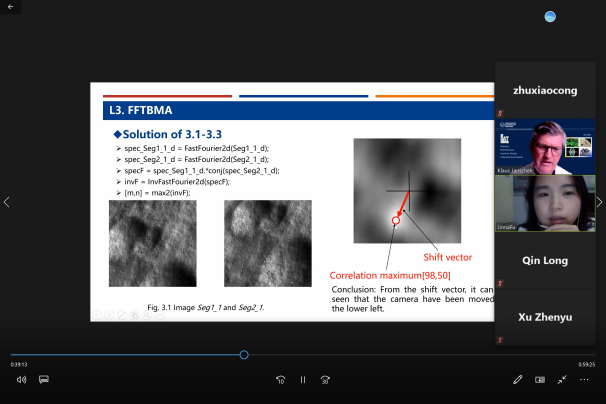The height and width of the screenshot is (404, 606).
Task: Pause the video playback
Action: coord(303,380)
